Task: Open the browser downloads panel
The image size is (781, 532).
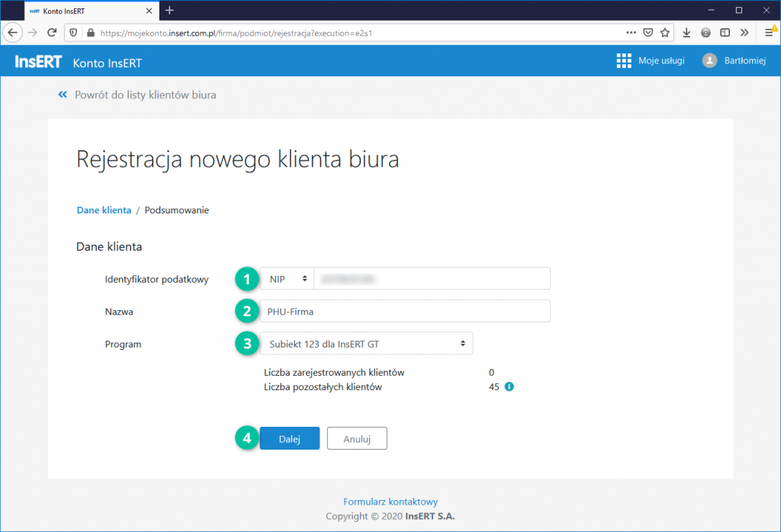Action: (686, 33)
